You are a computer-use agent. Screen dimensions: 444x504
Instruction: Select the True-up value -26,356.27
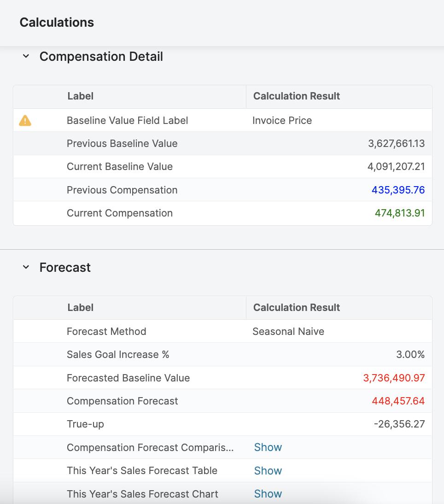pyautogui.click(x=399, y=424)
